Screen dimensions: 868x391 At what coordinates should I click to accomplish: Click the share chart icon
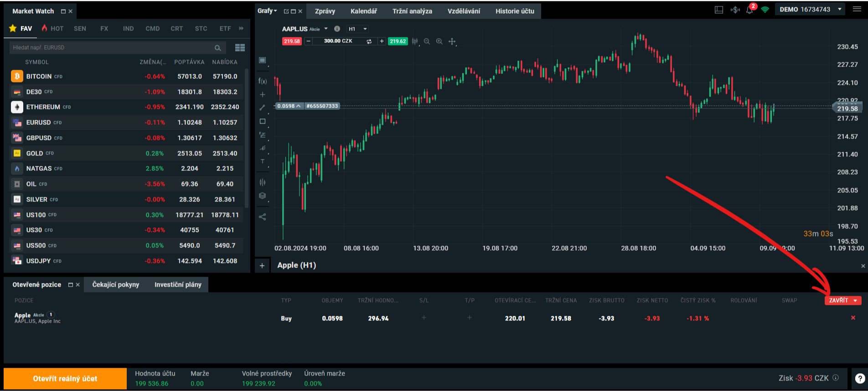263,217
